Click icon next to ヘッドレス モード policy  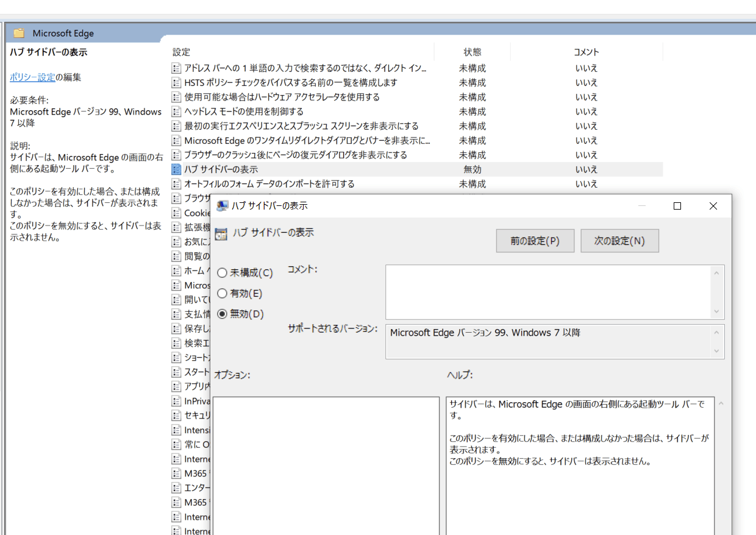click(177, 112)
